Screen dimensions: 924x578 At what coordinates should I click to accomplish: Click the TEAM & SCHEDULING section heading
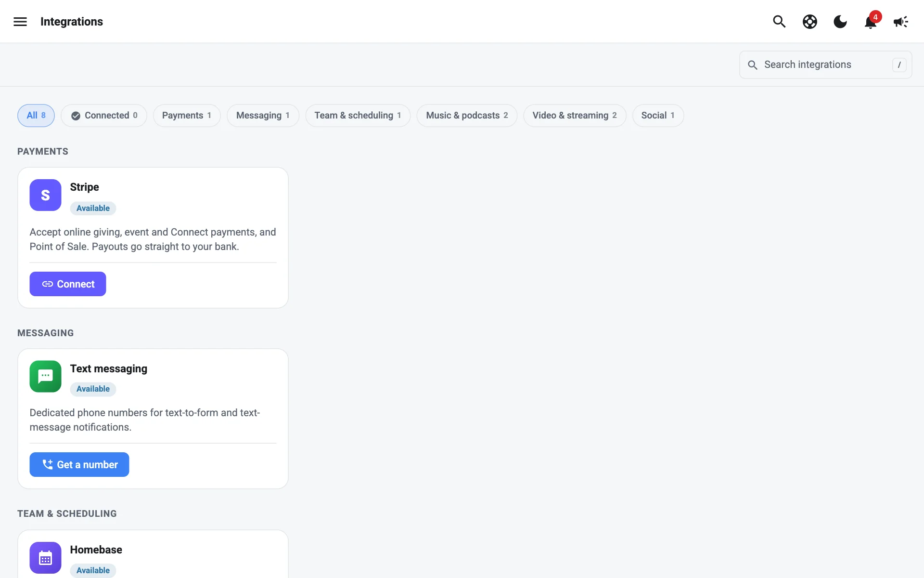pos(67,514)
